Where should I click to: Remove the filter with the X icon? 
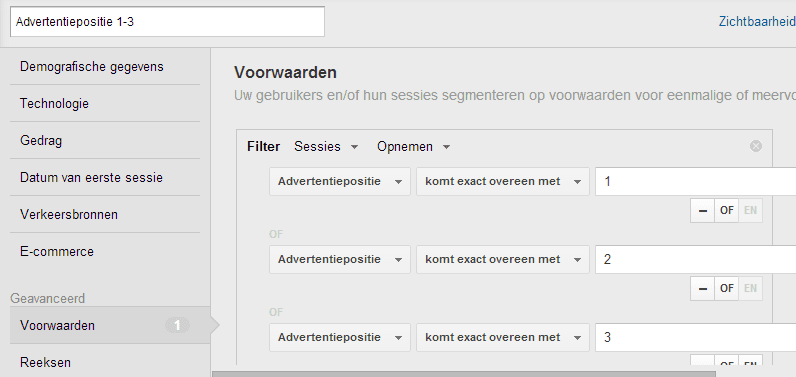(756, 146)
